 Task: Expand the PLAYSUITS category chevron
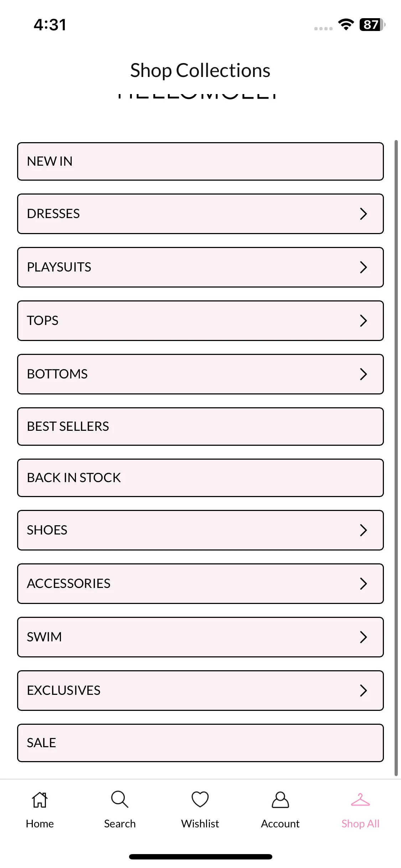363,267
